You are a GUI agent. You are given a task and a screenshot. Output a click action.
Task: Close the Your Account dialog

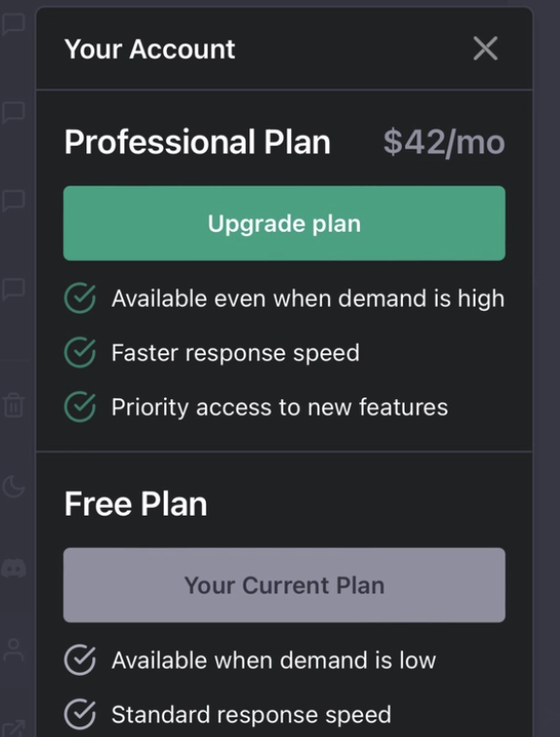[x=485, y=49]
